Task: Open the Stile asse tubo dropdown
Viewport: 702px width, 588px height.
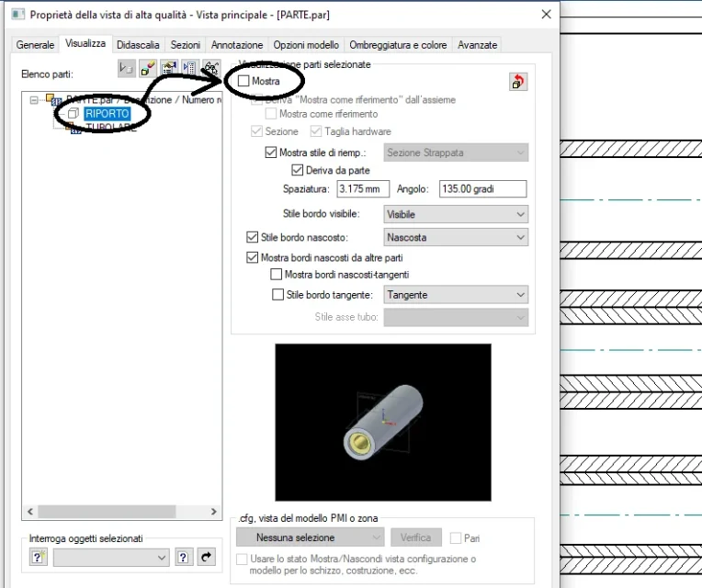Action: [x=456, y=317]
